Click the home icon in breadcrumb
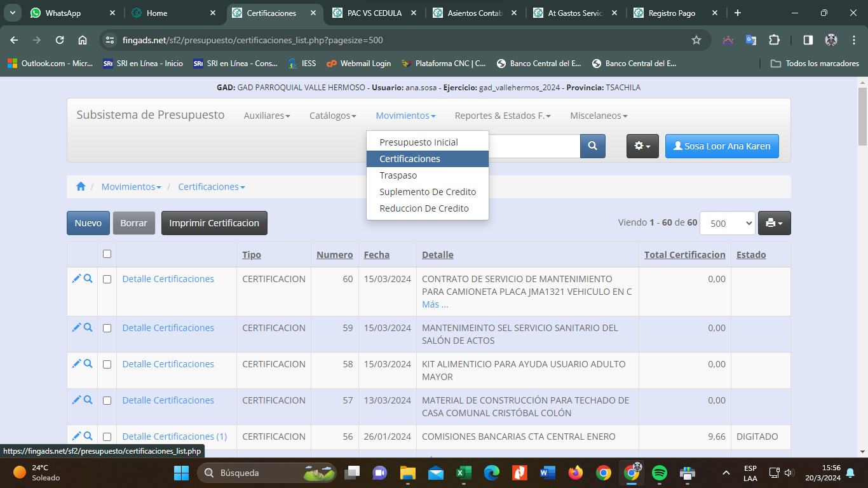The height and width of the screenshot is (488, 868). (81, 187)
